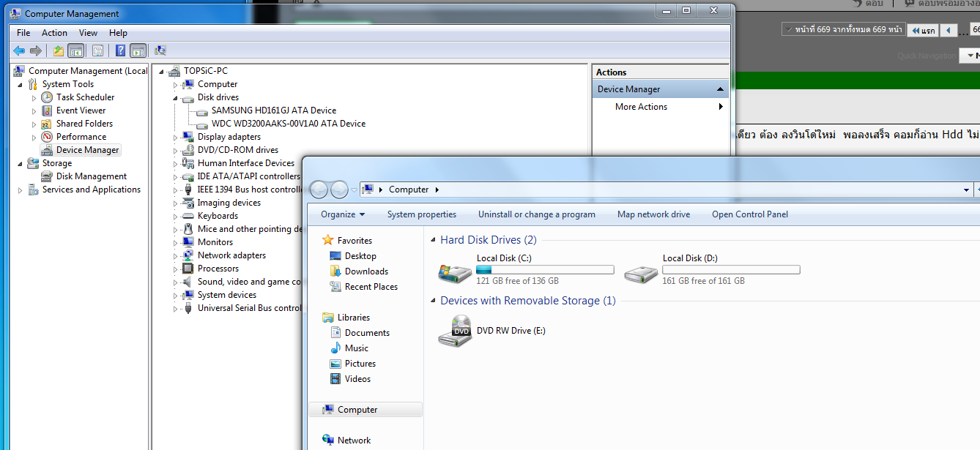Toggle the Show/Hide Console Tree button

coord(75,51)
